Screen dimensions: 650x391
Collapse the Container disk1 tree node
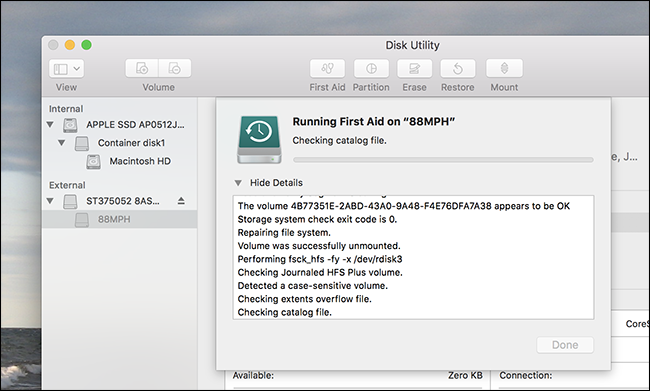pos(61,143)
